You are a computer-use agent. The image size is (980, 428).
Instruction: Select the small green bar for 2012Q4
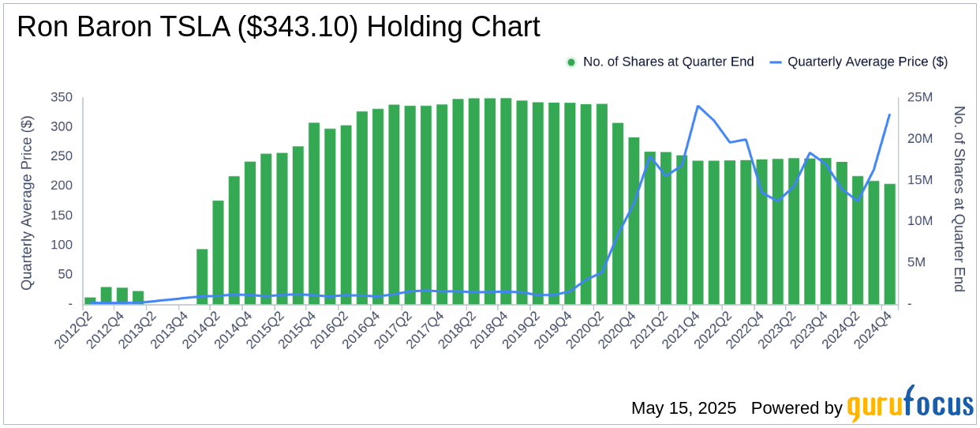pyautogui.click(x=122, y=296)
